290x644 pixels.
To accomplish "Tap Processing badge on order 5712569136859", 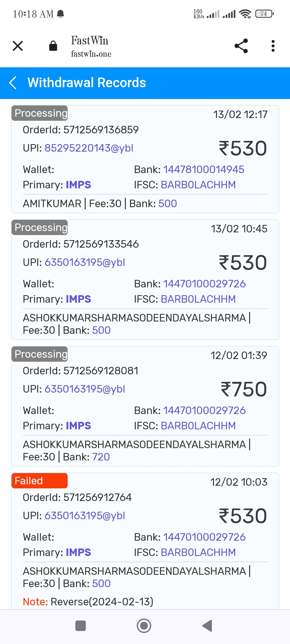I will (40, 113).
